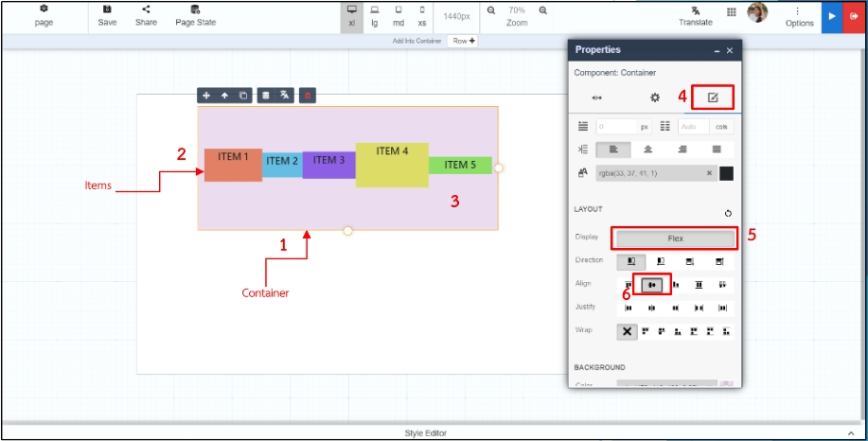868x441 pixels.
Task: Close the Properties panel
Action: (730, 50)
